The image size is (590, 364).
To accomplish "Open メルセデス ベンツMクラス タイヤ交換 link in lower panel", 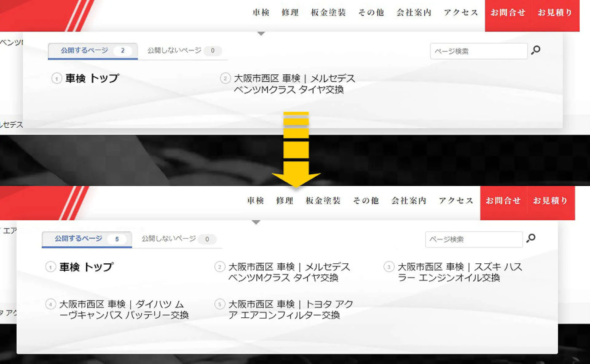I will [289, 272].
